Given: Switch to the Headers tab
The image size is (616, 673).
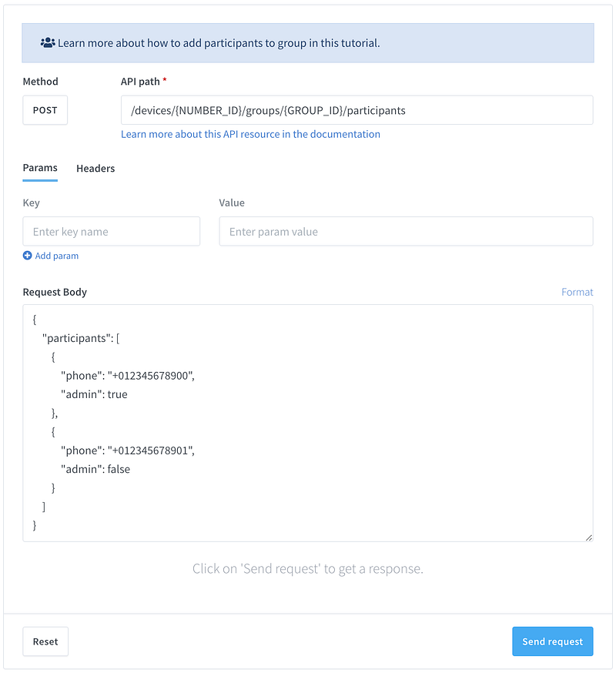Looking at the screenshot, I should pos(95,168).
